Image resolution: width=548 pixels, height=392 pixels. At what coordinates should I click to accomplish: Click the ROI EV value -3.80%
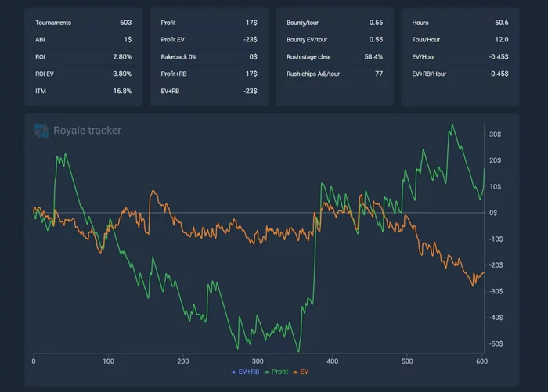tap(121, 74)
